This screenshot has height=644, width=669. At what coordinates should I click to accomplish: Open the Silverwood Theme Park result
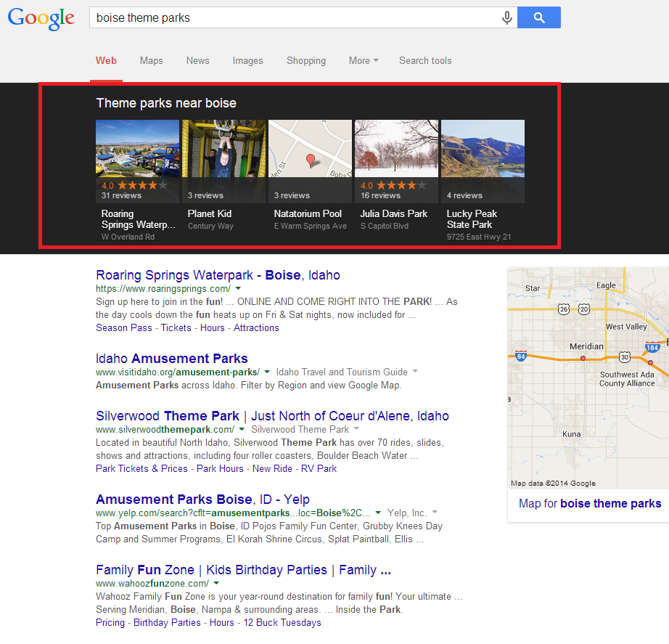[272, 416]
